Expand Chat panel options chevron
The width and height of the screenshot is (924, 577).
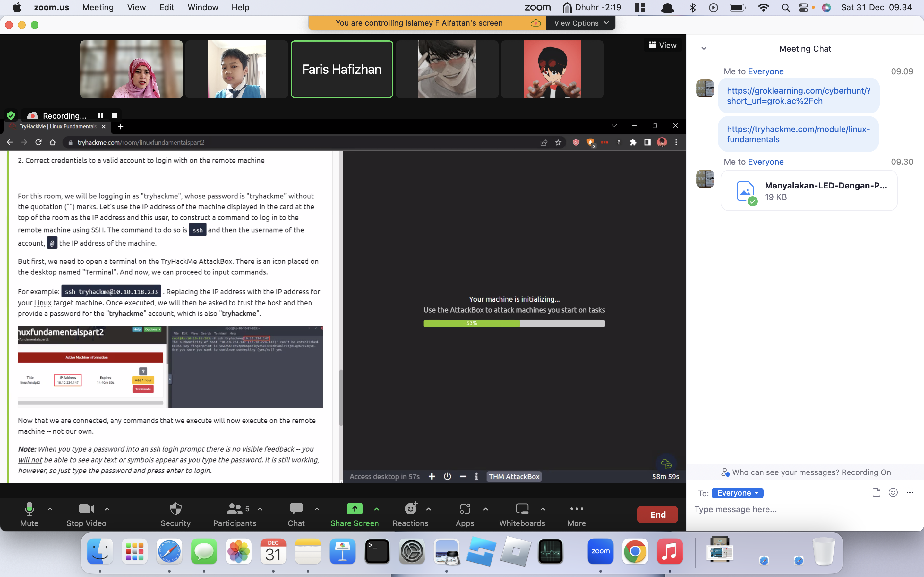(x=704, y=48)
